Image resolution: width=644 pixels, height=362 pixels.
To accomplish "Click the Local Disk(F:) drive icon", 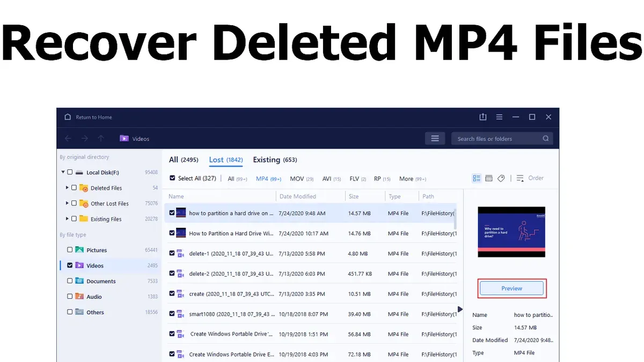I will 79,173.
